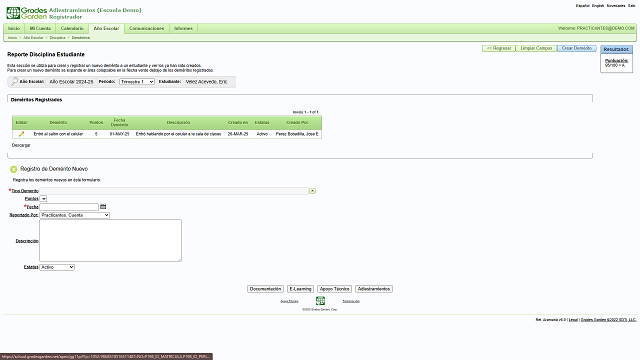640x360 pixels.
Task: Click the magnifier icon beside Año Escolar
Action: (x=14, y=81)
